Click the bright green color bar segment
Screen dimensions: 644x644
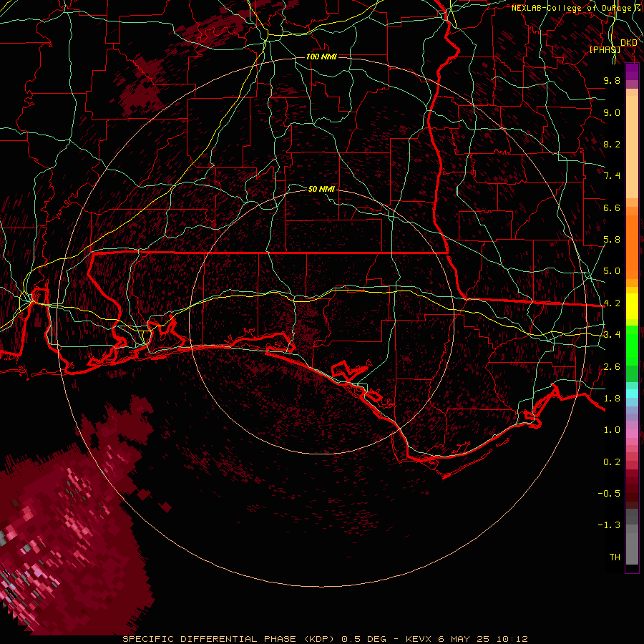(x=632, y=345)
